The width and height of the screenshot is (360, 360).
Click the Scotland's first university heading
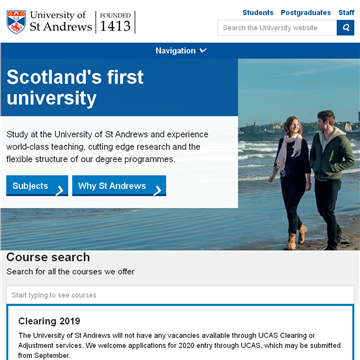(x=75, y=87)
